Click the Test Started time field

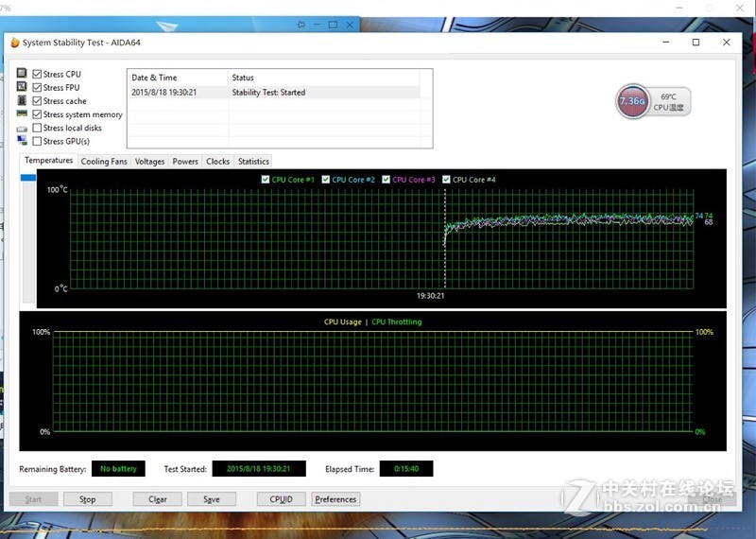click(x=259, y=468)
